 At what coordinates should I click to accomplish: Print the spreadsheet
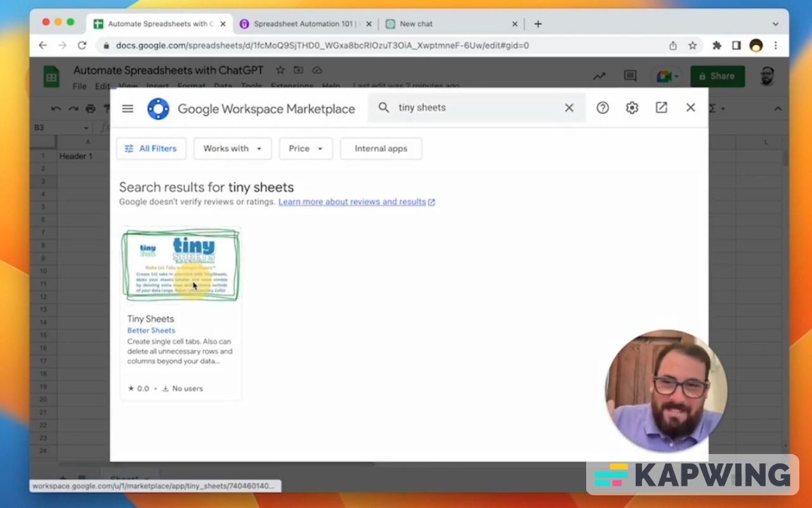point(91,109)
